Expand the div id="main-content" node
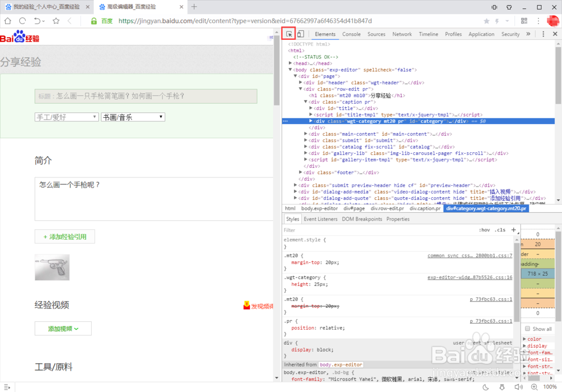Screen dimensions: 562x392 click(x=306, y=134)
